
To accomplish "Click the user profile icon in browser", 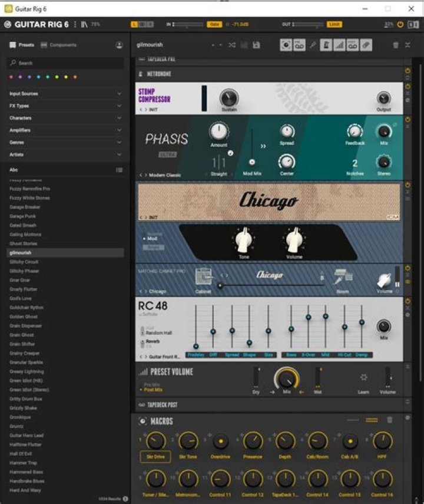I will pyautogui.click(x=119, y=45).
